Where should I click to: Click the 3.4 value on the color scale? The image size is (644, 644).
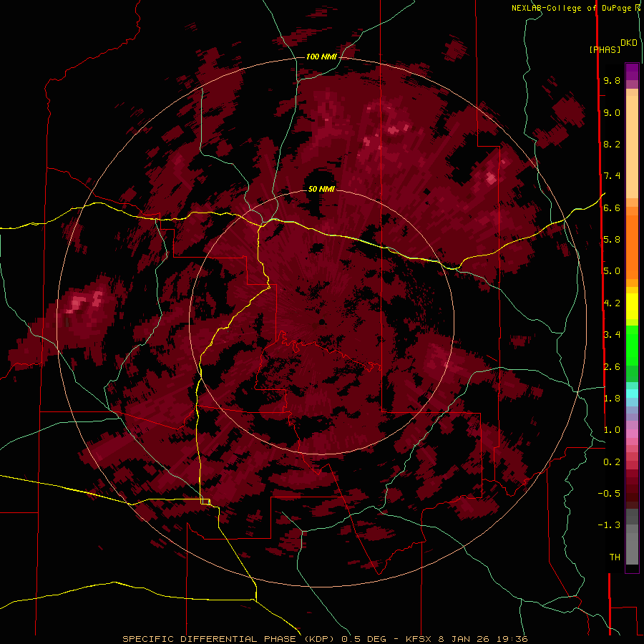pyautogui.click(x=612, y=335)
